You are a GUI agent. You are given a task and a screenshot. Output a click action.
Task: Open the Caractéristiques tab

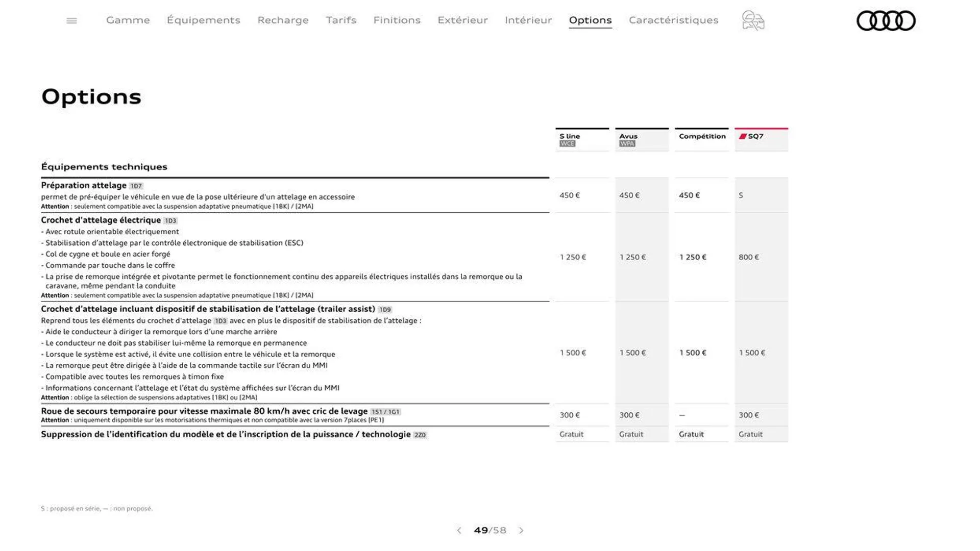pyautogui.click(x=674, y=20)
